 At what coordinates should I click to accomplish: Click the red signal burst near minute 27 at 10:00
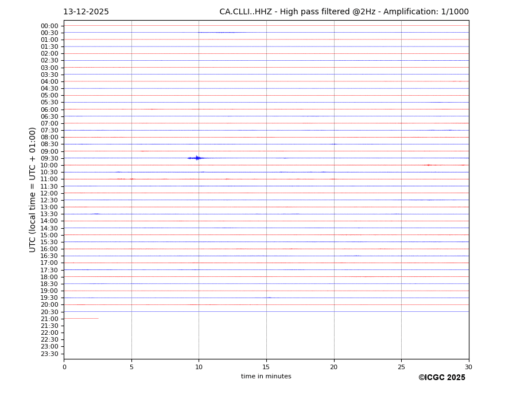pyautogui.click(x=428, y=165)
